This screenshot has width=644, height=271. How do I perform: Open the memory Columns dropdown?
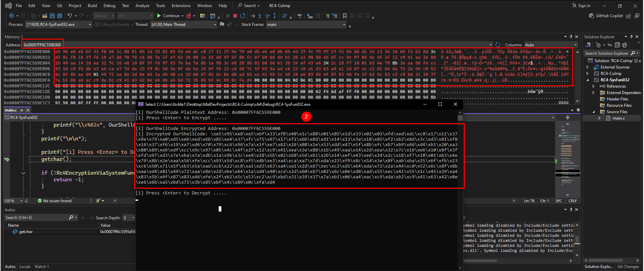coord(551,45)
